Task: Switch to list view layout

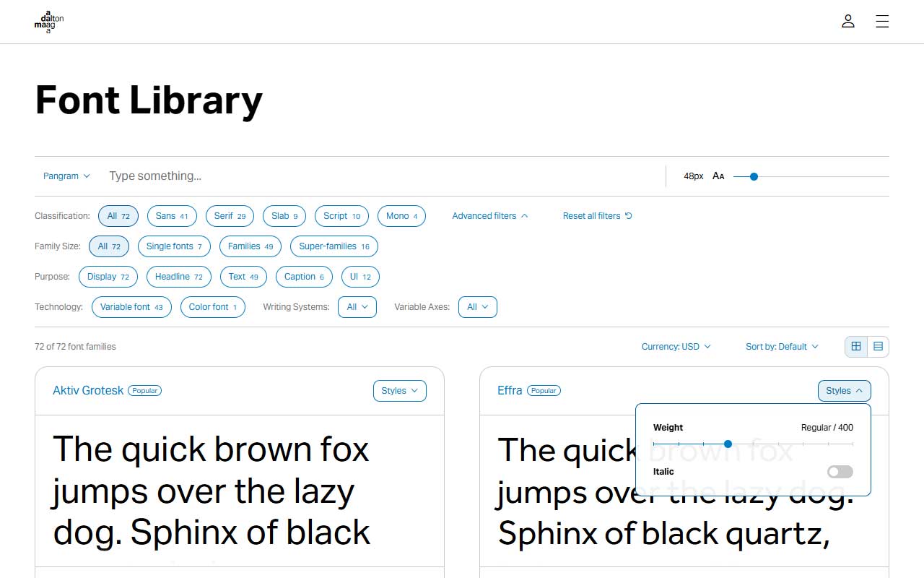Action: tap(878, 346)
